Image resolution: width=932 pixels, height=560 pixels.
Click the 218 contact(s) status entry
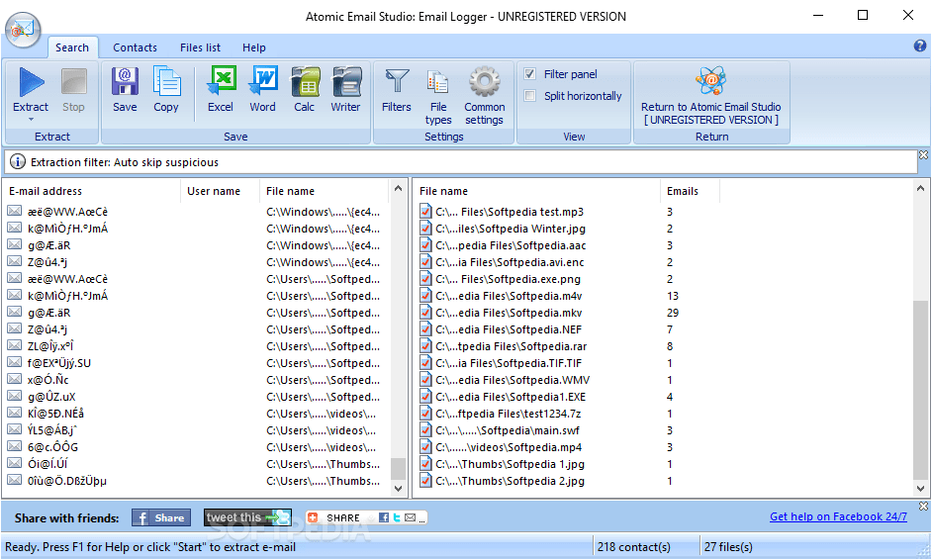(633, 547)
